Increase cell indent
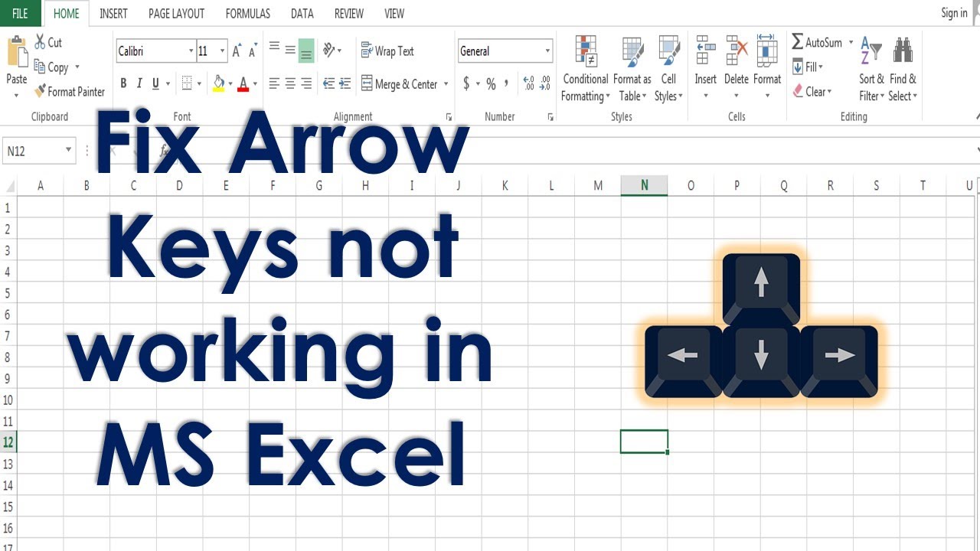The image size is (980, 551). (345, 84)
